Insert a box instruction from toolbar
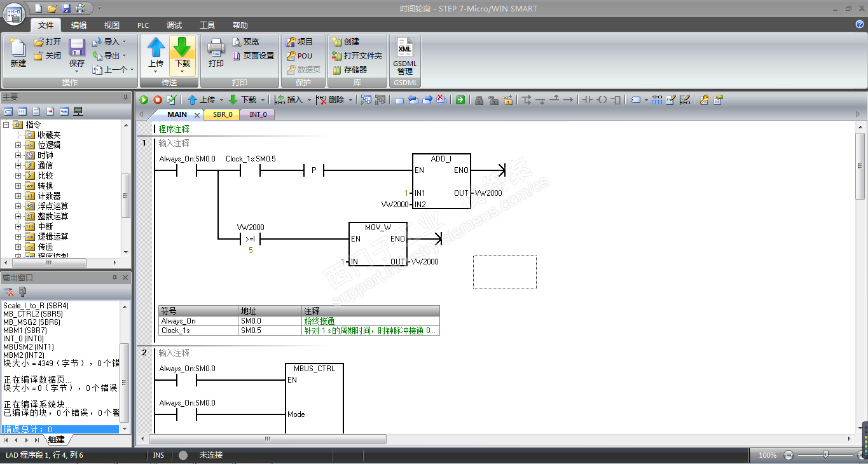Screen dimensions: 868x464 616,100
